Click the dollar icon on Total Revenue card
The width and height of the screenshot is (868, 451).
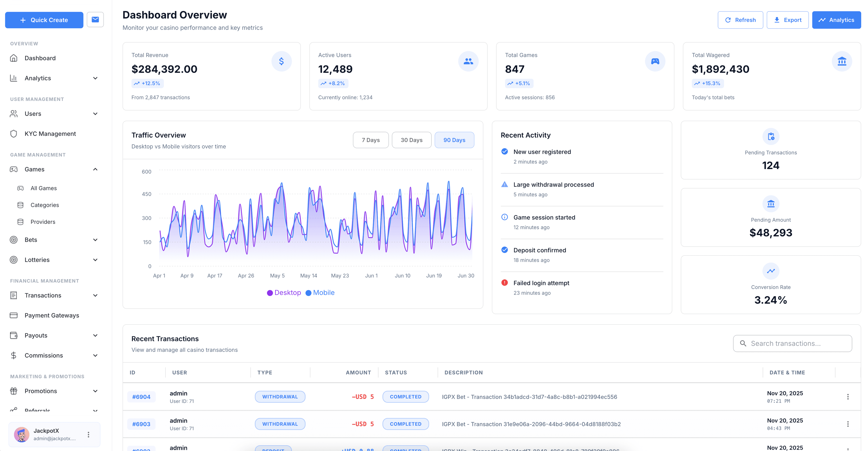tap(282, 61)
